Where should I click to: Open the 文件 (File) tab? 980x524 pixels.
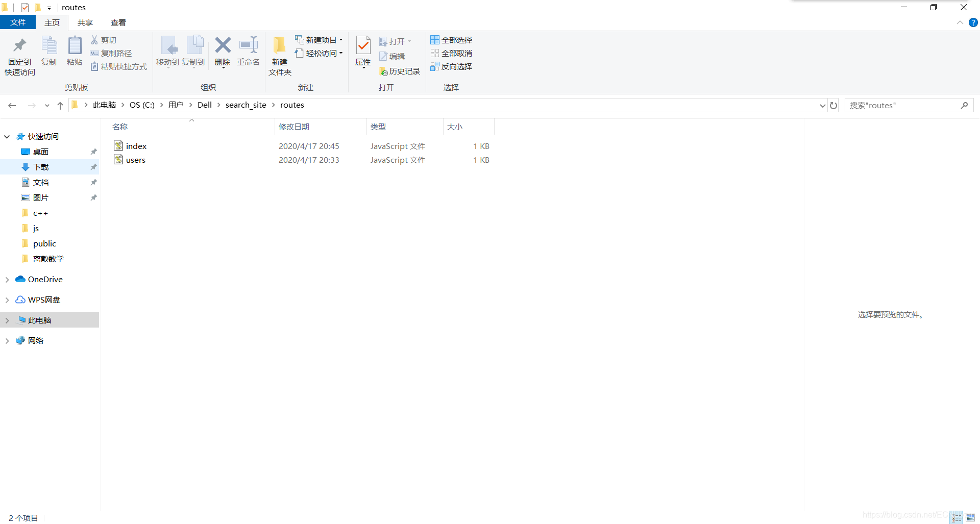tap(18, 22)
